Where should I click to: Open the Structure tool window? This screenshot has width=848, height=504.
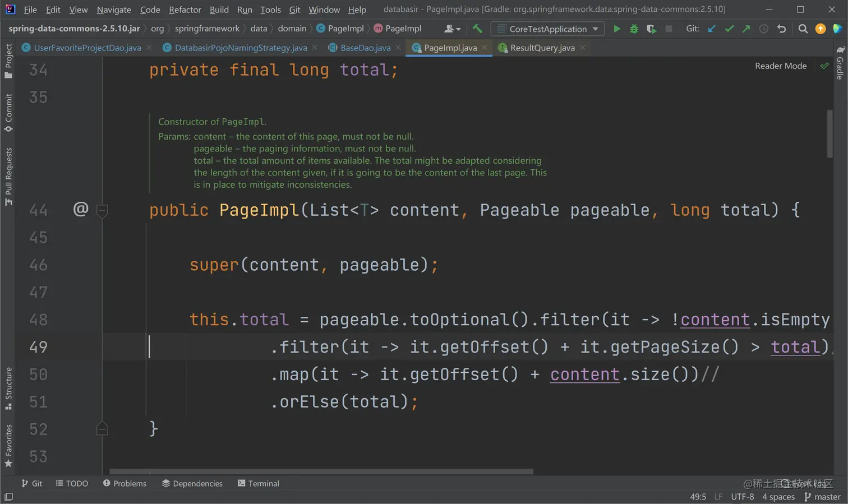coord(8,389)
